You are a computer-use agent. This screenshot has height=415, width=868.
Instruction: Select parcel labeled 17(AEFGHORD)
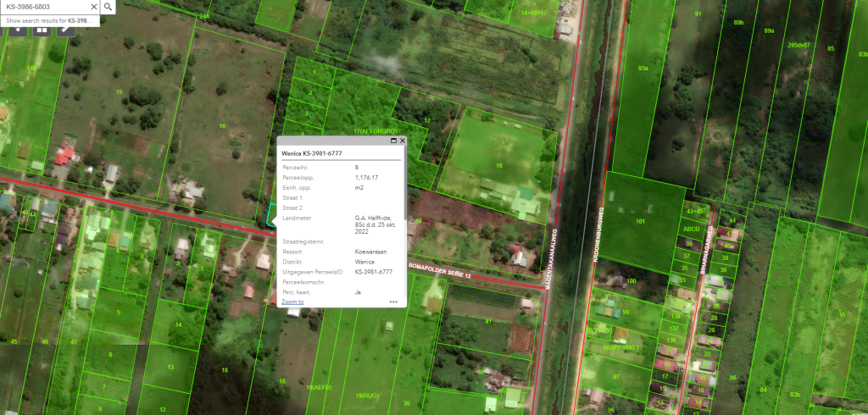376,132
